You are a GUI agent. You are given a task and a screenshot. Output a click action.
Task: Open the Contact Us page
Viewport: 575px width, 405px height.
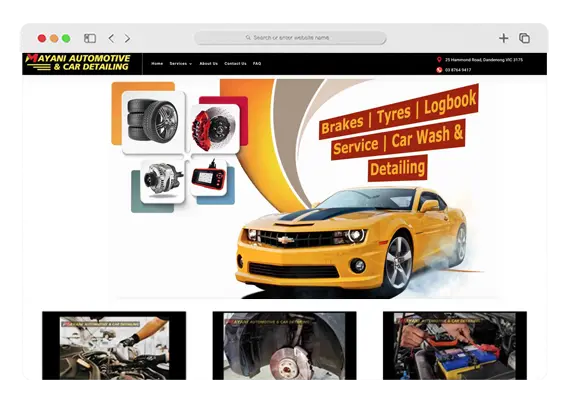(x=235, y=63)
